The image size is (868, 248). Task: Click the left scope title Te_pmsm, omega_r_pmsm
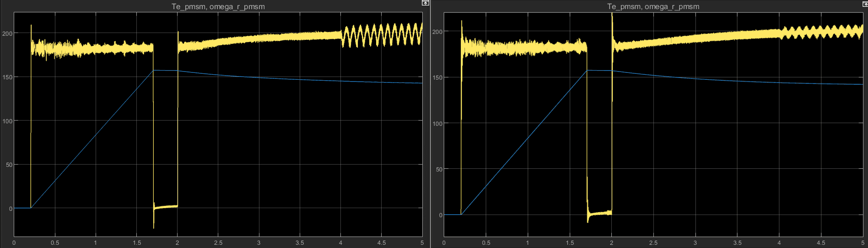point(218,6)
